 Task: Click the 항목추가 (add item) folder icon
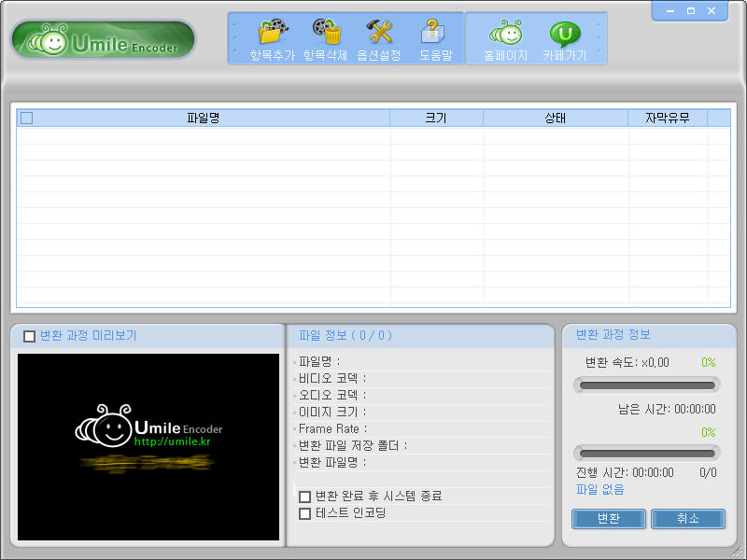click(x=273, y=32)
